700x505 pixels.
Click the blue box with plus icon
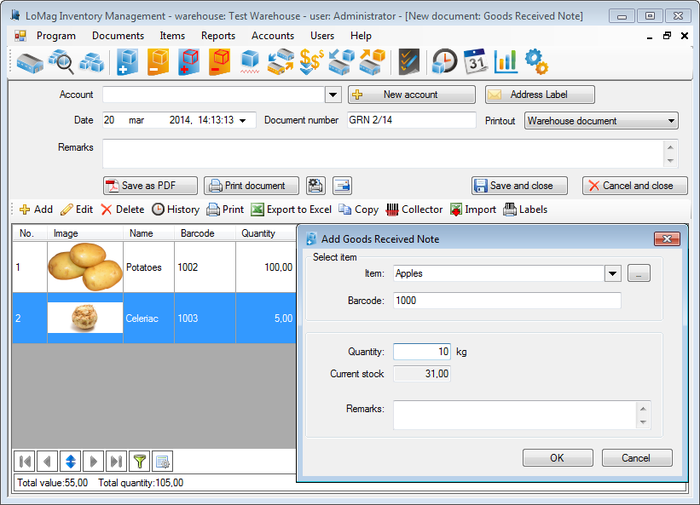point(127,62)
